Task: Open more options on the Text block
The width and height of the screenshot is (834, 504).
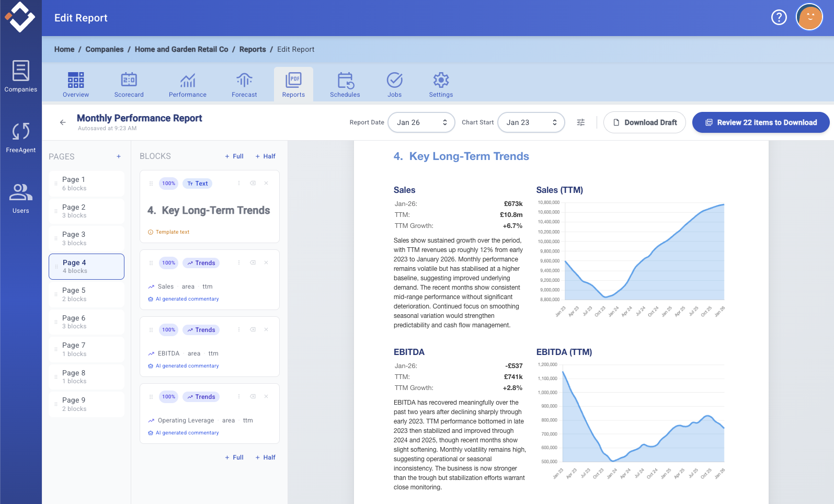Action: pos(239,184)
